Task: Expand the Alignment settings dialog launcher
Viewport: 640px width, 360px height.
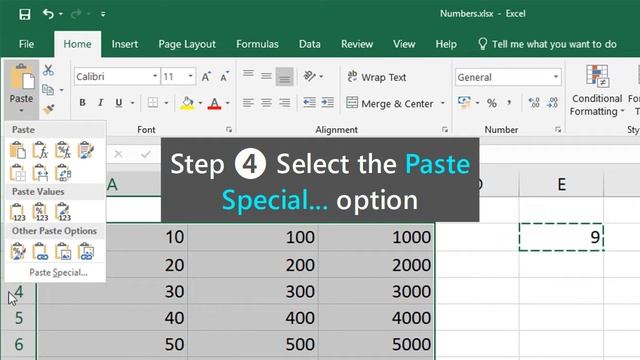Action: coord(445,130)
